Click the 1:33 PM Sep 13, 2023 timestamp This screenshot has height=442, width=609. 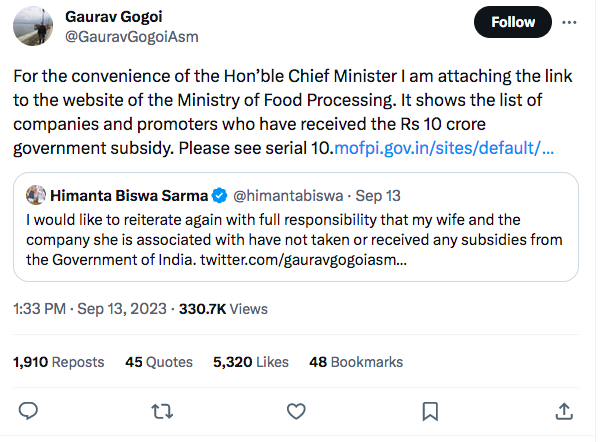[92, 310]
